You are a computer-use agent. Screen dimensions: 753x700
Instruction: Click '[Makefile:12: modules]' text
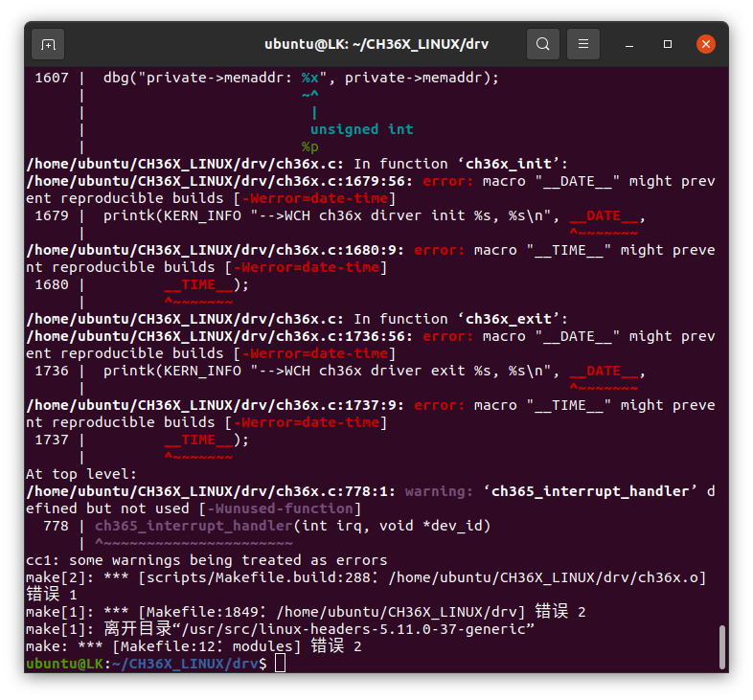pyautogui.click(x=207, y=646)
